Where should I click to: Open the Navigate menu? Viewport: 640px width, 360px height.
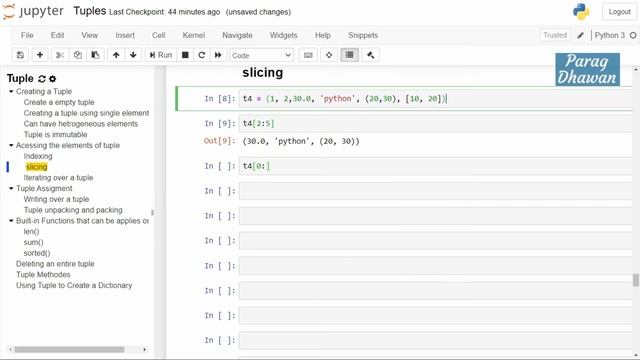[237, 36]
